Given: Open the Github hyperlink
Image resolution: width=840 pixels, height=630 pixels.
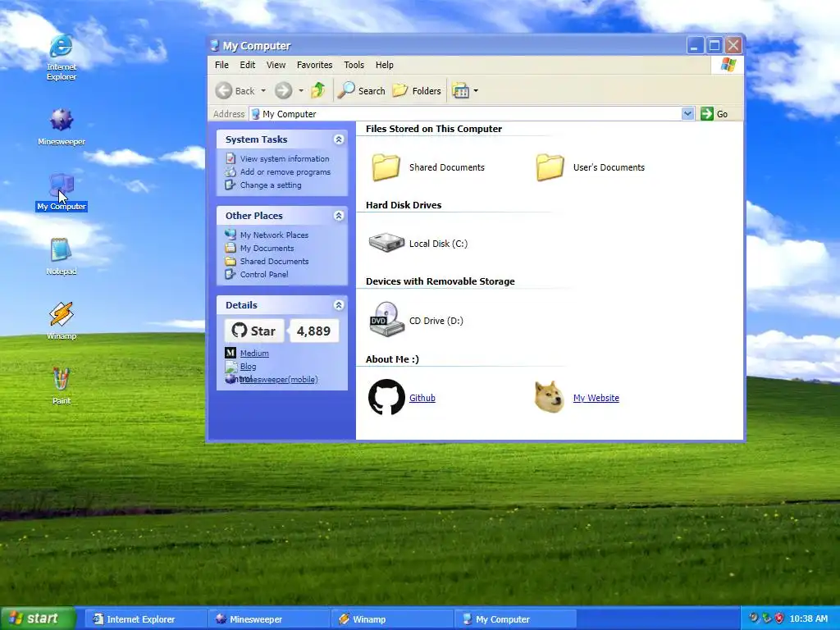Looking at the screenshot, I should pos(422,398).
